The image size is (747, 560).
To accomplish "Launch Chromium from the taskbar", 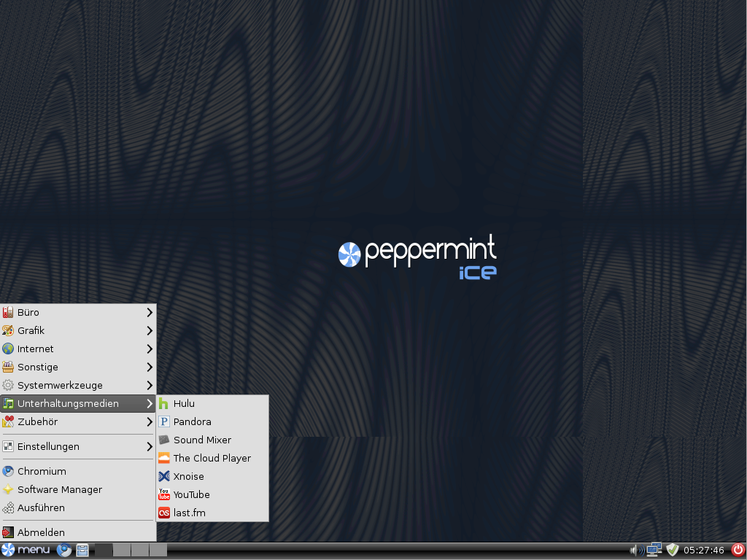I will click(x=64, y=550).
